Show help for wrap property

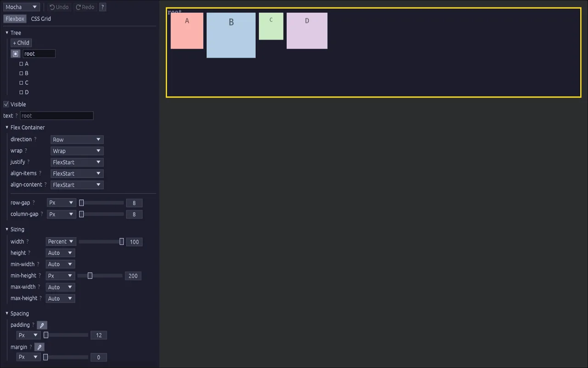pyautogui.click(x=26, y=151)
